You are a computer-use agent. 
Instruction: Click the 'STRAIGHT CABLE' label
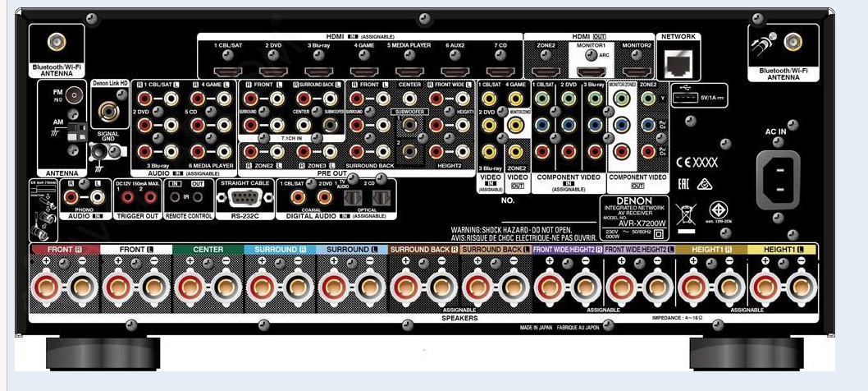click(244, 182)
